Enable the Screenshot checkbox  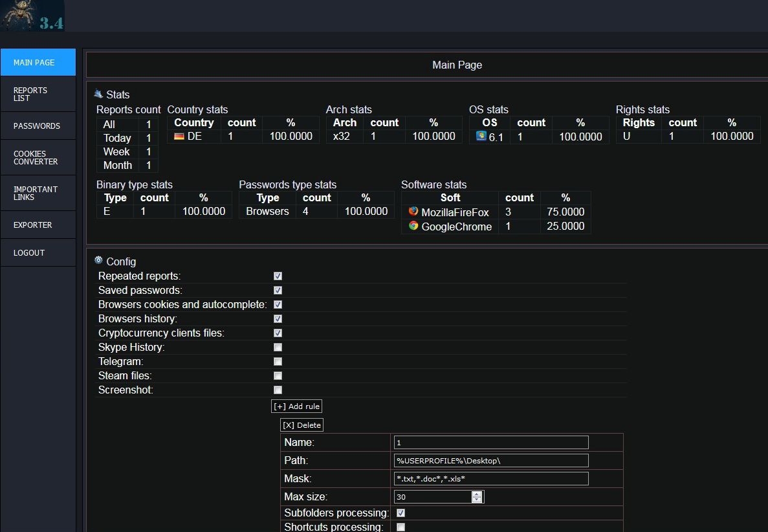(x=278, y=390)
